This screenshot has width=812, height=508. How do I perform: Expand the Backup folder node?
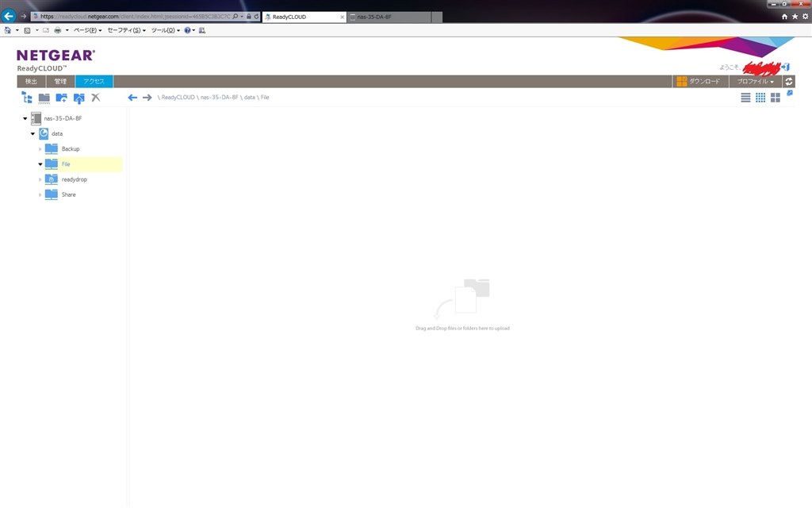[40, 149]
